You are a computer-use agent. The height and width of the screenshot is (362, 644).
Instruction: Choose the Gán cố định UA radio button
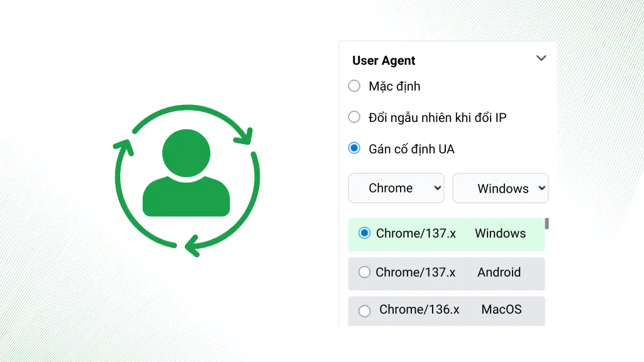coord(355,149)
